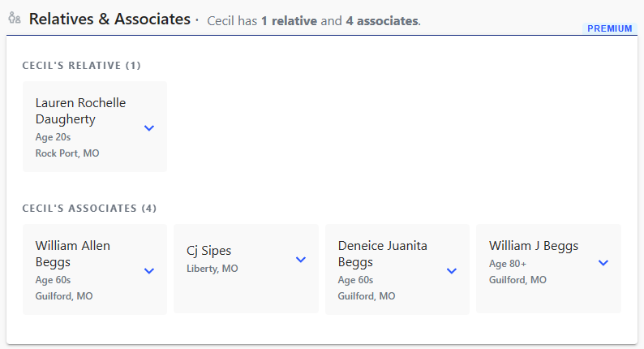Viewport: 644px width, 349px height.
Task: Open Deneice Juanita Beggs name link
Action: tap(382, 253)
